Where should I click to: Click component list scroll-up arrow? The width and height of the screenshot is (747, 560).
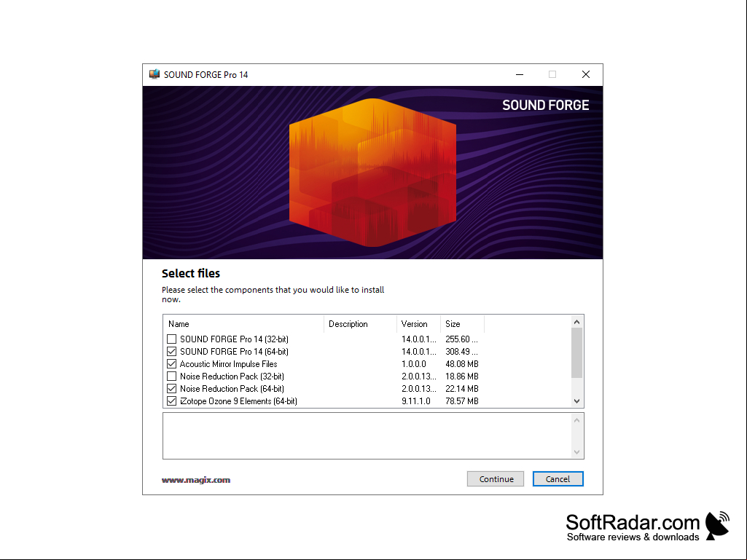point(577,322)
